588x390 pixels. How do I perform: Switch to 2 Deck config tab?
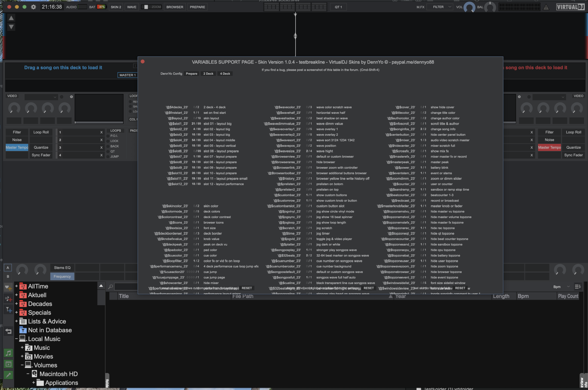pyautogui.click(x=208, y=74)
